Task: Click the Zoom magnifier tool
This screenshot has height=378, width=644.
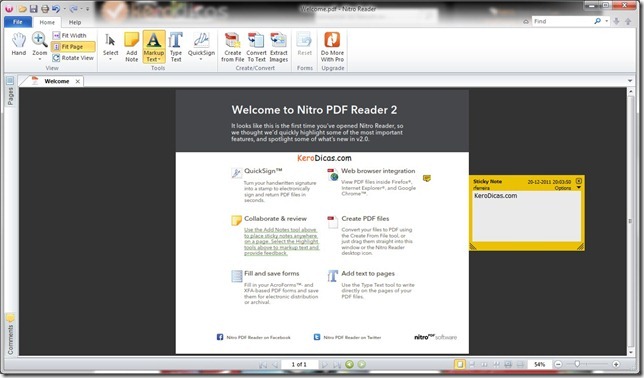Action: 39,43
